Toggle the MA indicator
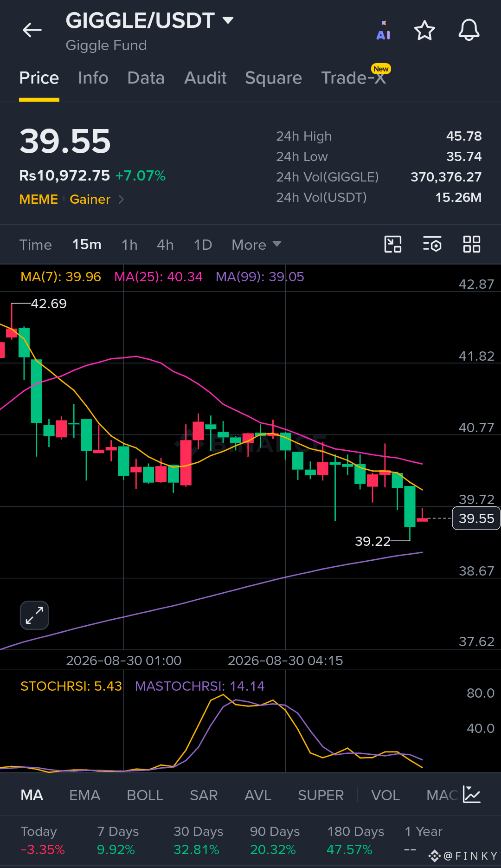The width and height of the screenshot is (501, 868). pos(32,795)
